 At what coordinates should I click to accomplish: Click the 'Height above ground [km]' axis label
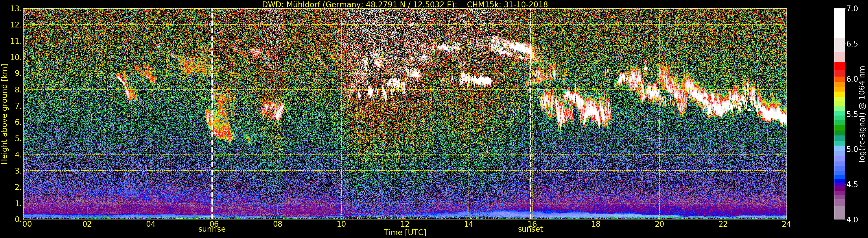(x=4, y=114)
